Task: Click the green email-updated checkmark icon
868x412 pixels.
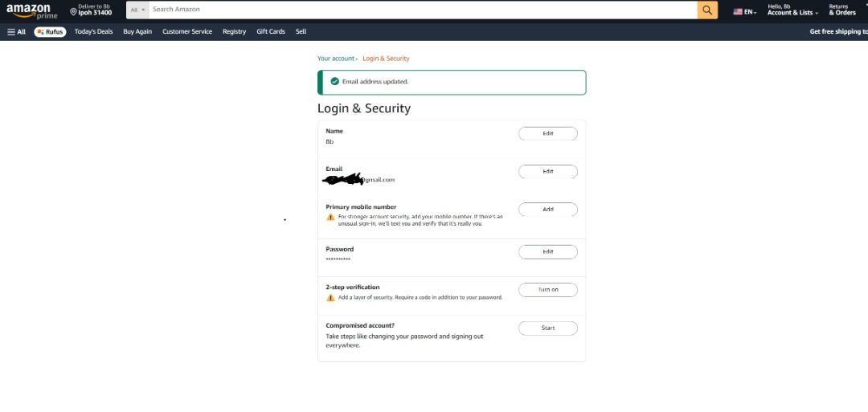Action: pos(334,81)
